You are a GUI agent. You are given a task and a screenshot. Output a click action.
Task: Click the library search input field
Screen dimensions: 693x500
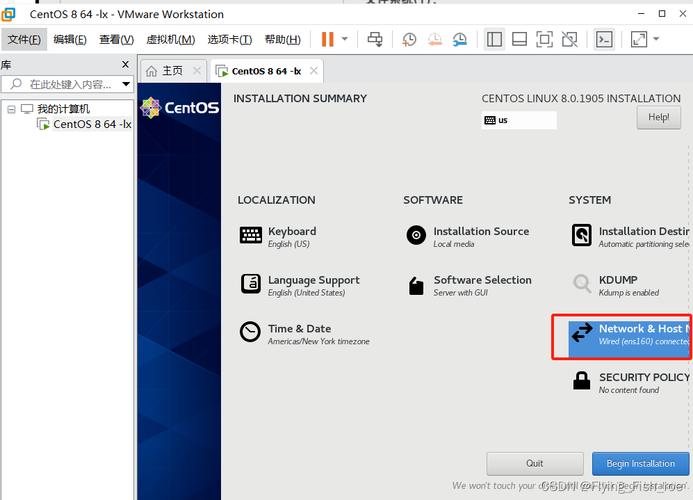(70, 85)
